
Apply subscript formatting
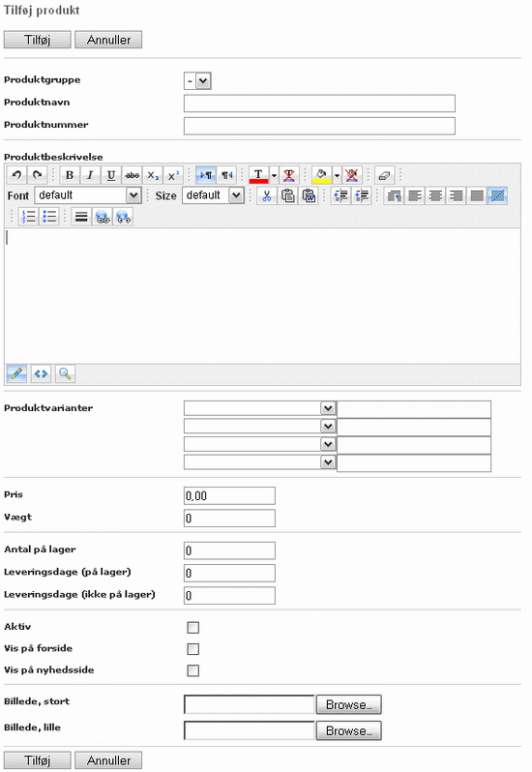pyautogui.click(x=153, y=175)
